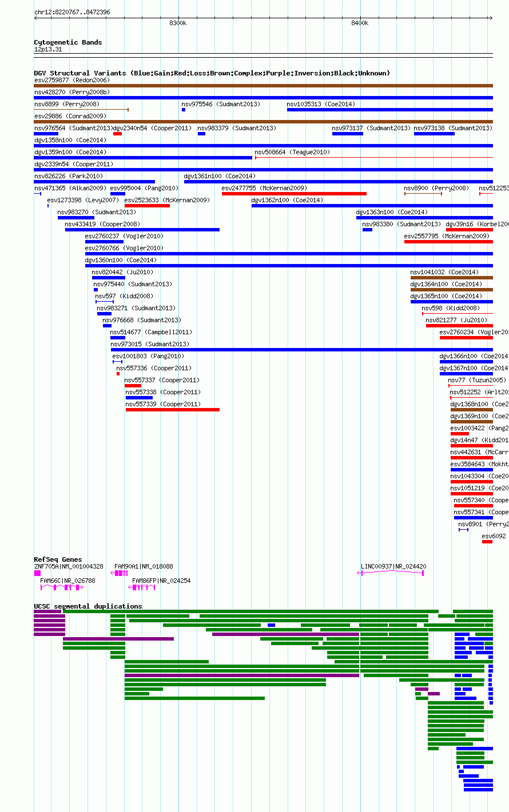Screen dimensions: 509x812
Task: Click the nsv983379 (Sudmant2013) label
Action: pyautogui.click(x=237, y=128)
